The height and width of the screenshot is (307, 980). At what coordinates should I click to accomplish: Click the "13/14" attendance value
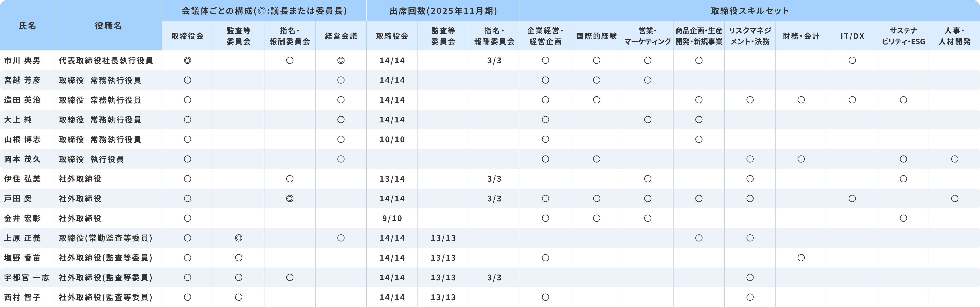click(x=392, y=179)
